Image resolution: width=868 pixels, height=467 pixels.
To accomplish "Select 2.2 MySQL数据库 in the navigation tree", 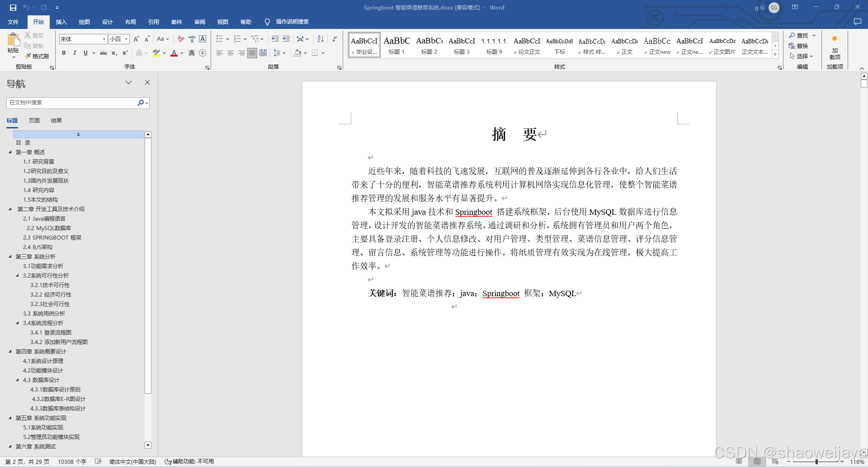I will 49,228.
